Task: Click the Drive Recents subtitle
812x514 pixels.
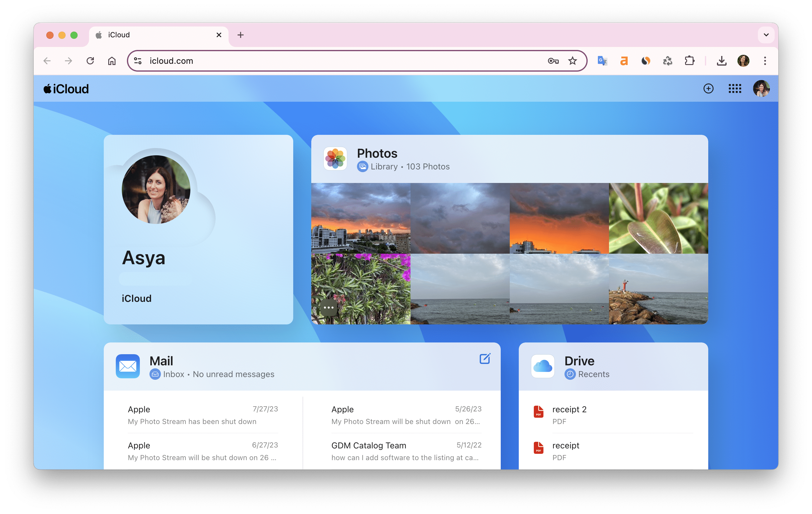Action: point(587,374)
